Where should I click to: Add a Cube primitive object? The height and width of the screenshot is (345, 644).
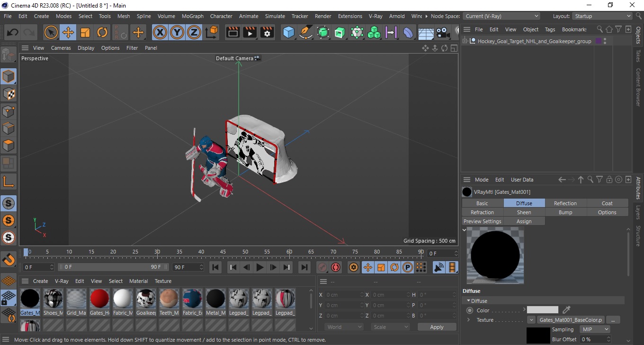pos(288,32)
